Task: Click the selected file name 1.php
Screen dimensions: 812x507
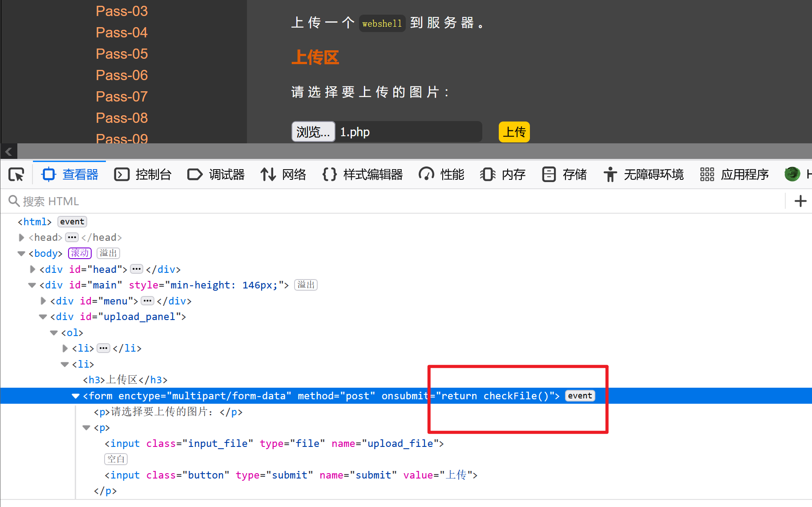Action: click(x=355, y=132)
